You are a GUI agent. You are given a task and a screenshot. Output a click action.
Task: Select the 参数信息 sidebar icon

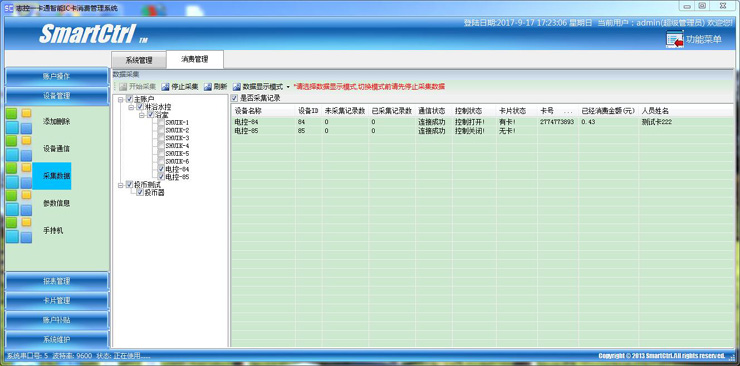19,203
